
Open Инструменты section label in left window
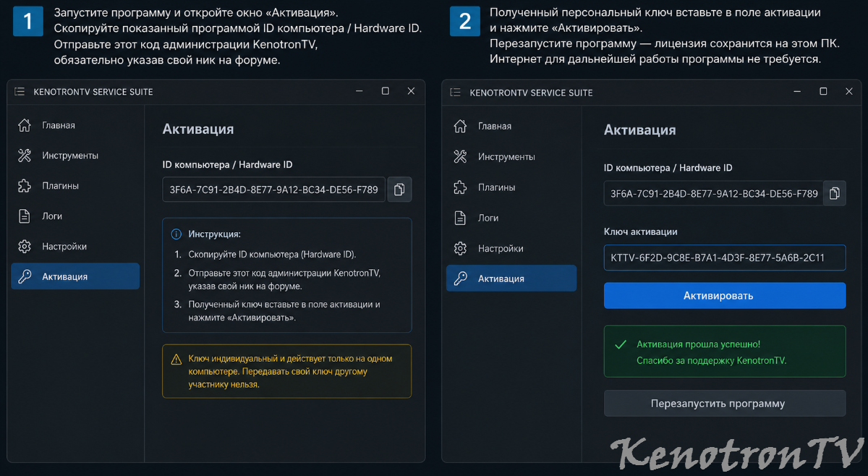point(70,156)
